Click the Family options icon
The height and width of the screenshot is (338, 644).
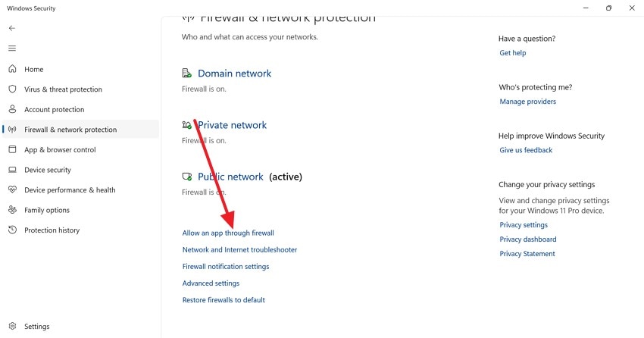point(12,210)
